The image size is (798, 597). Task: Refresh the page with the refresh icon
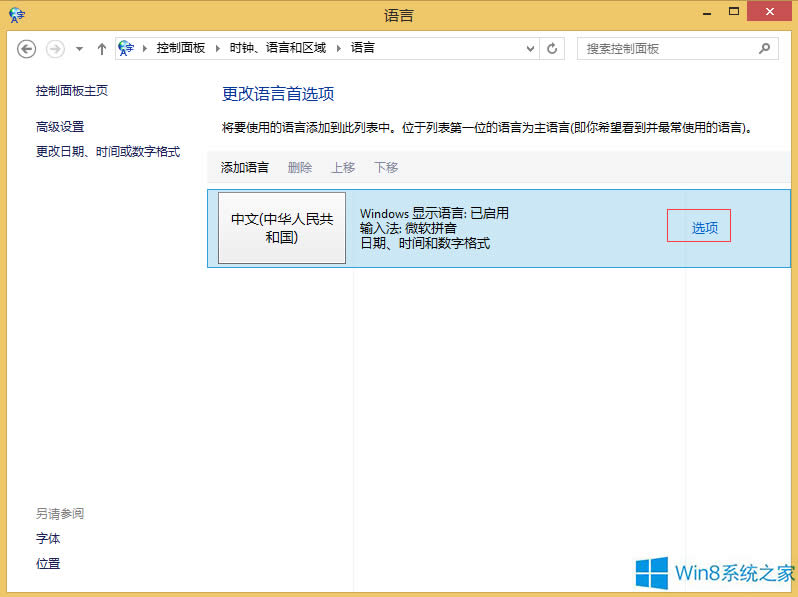552,49
